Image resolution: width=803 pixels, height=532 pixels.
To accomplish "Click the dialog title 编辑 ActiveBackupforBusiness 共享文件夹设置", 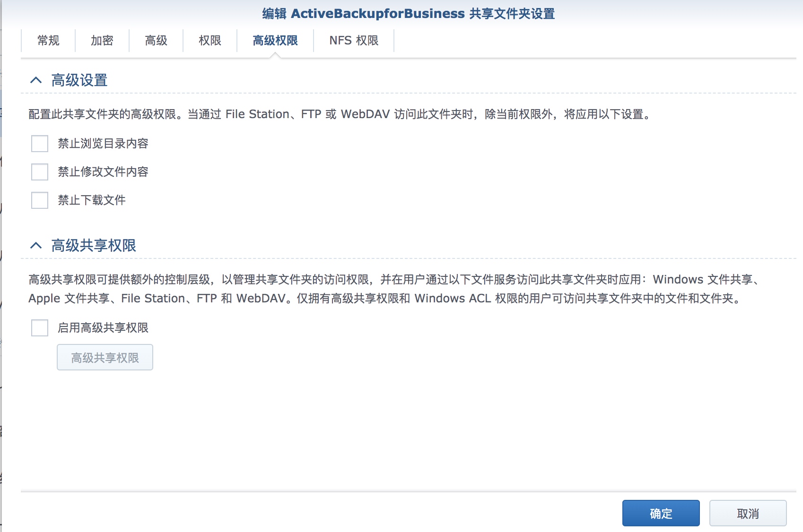I will [409, 14].
